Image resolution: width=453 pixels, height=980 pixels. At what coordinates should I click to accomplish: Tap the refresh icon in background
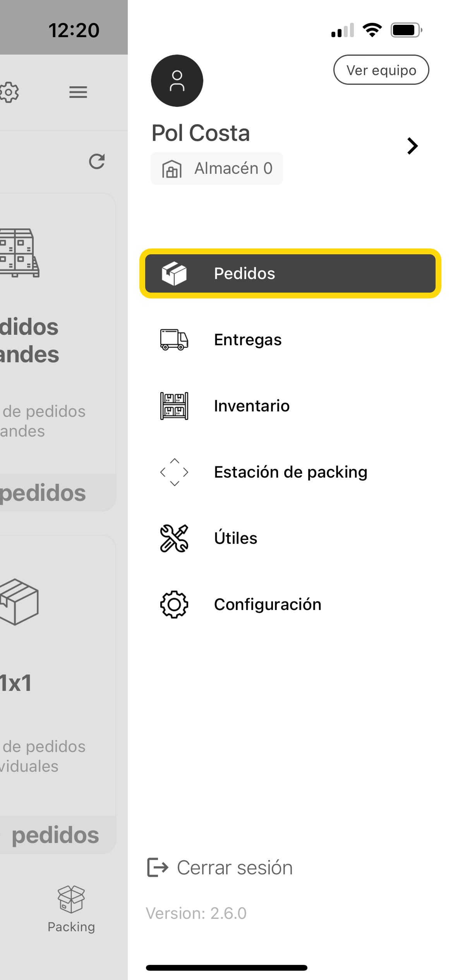pyautogui.click(x=97, y=161)
